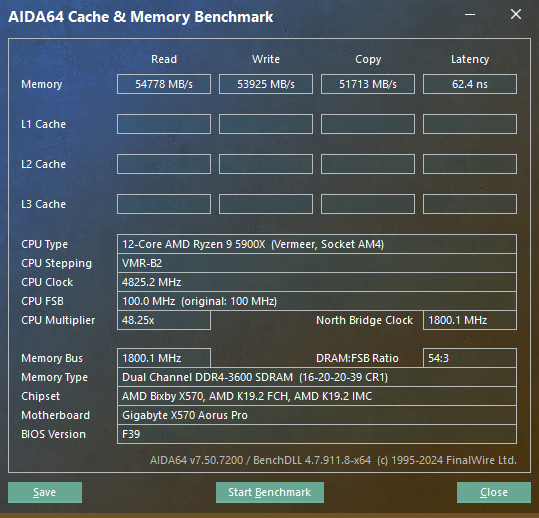The width and height of the screenshot is (539, 518).
Task: Click the Memory Write result field
Action: pos(266,84)
